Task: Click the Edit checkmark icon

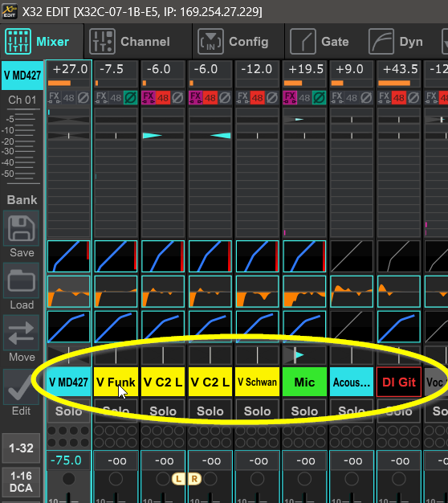Action: click(x=20, y=386)
